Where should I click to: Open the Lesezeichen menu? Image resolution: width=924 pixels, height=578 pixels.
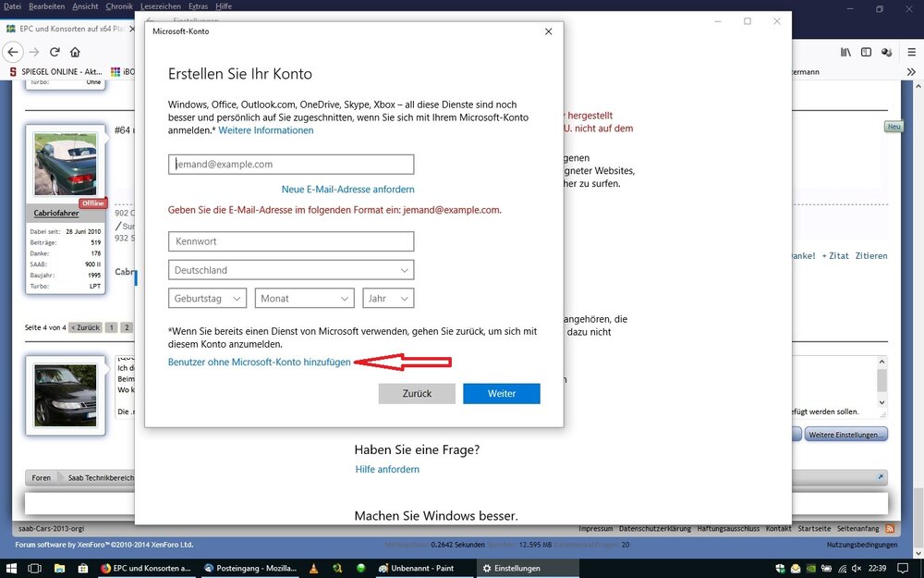160,6
